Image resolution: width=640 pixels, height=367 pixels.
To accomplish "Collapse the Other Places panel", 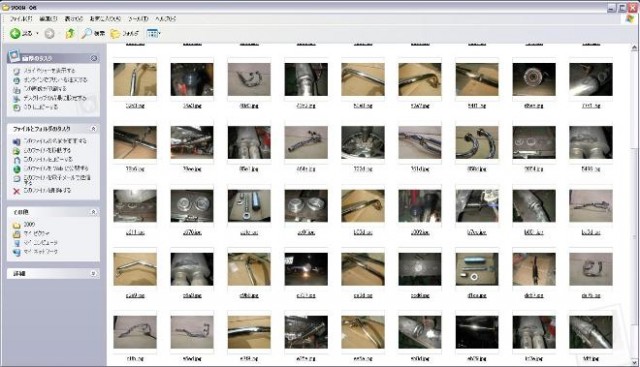I will pyautogui.click(x=93, y=212).
